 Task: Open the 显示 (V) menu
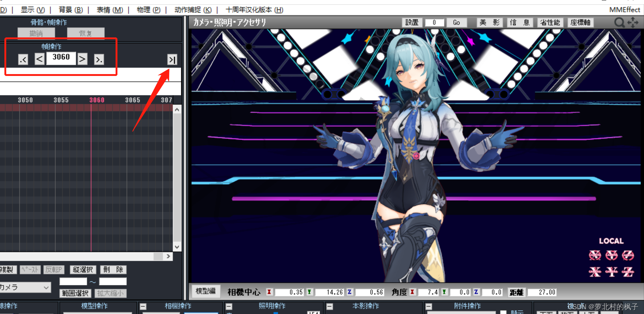point(33,10)
